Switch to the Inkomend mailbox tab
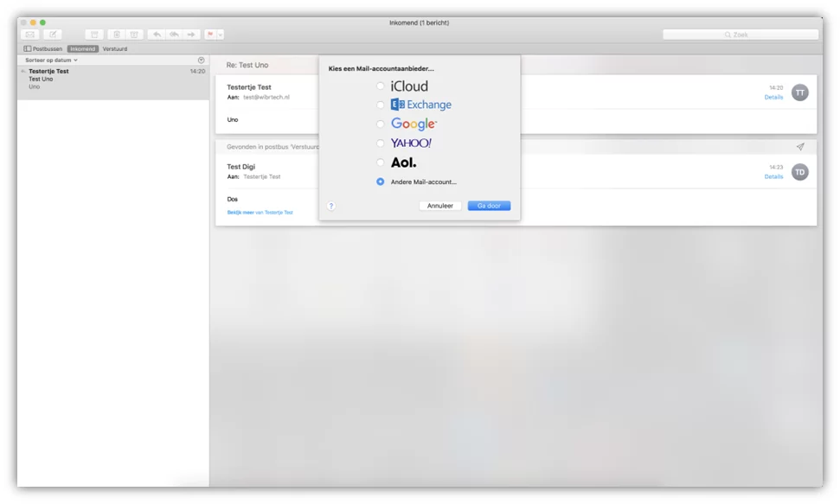 tap(82, 48)
